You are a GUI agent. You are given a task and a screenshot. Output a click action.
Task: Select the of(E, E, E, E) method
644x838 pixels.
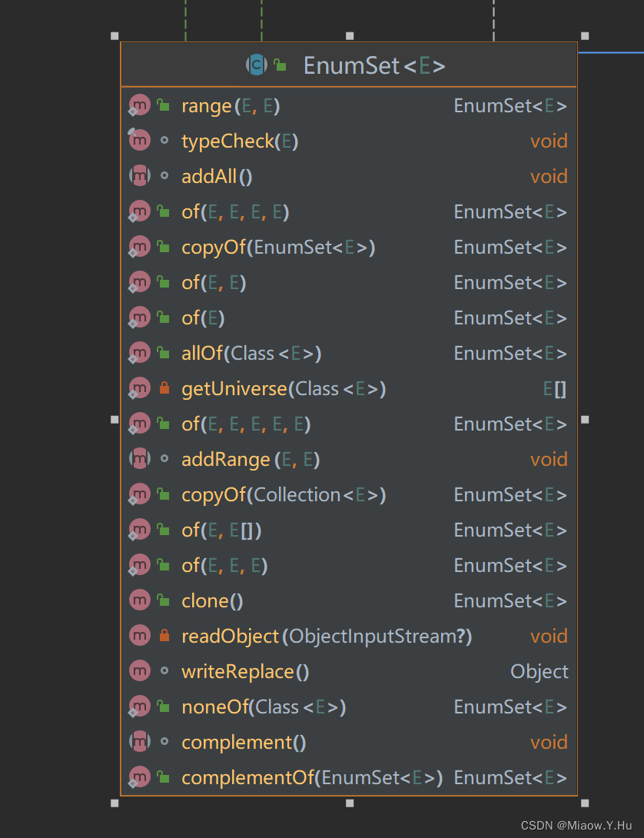pyautogui.click(x=235, y=213)
